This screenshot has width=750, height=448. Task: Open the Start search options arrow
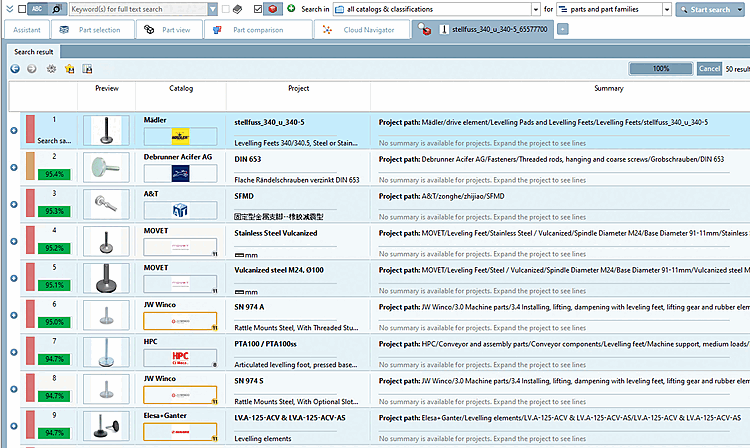point(740,10)
